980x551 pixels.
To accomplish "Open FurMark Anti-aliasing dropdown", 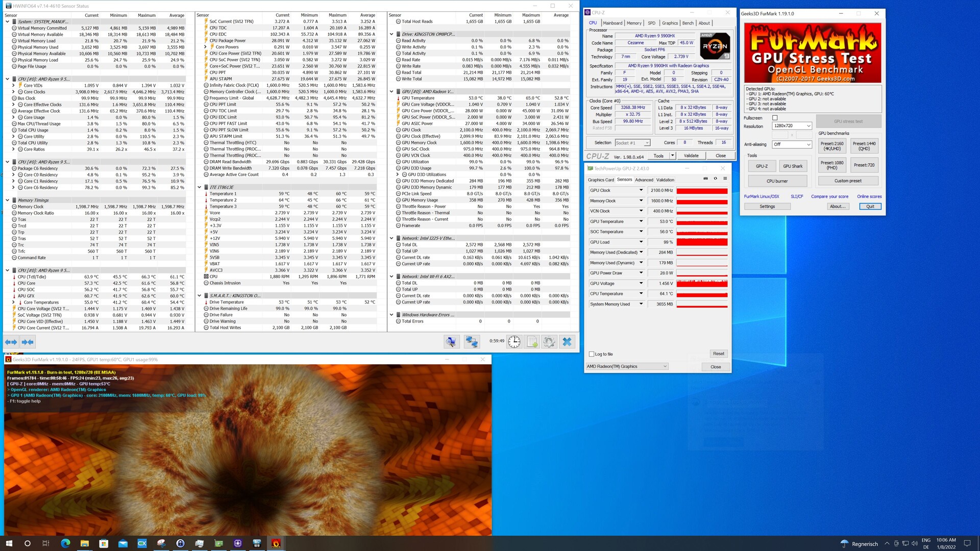I will [x=792, y=144].
